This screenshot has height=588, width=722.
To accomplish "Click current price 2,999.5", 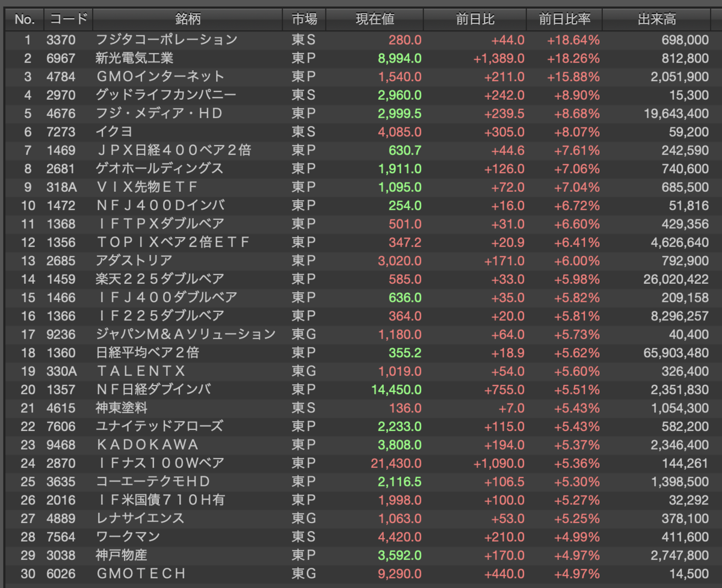I will coord(400,114).
